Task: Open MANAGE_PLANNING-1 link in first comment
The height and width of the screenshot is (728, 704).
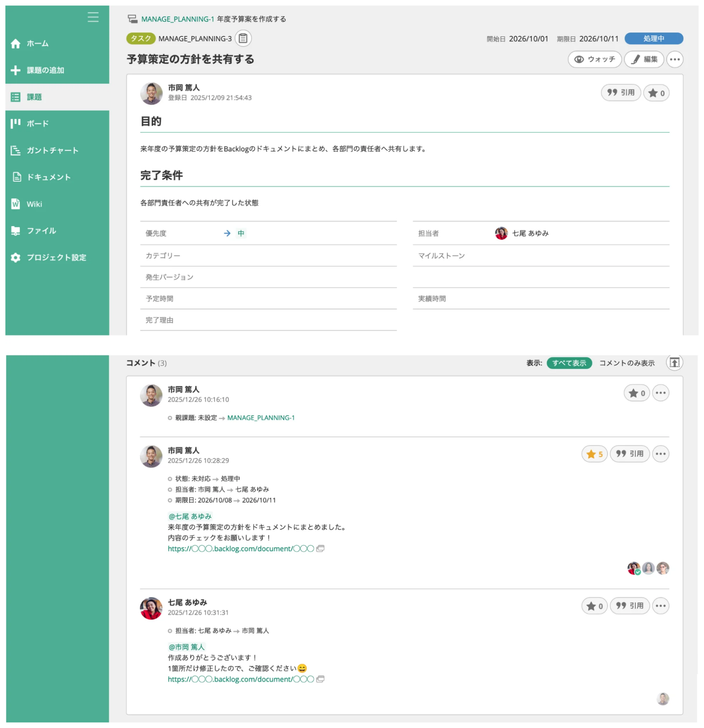Action: click(x=261, y=418)
